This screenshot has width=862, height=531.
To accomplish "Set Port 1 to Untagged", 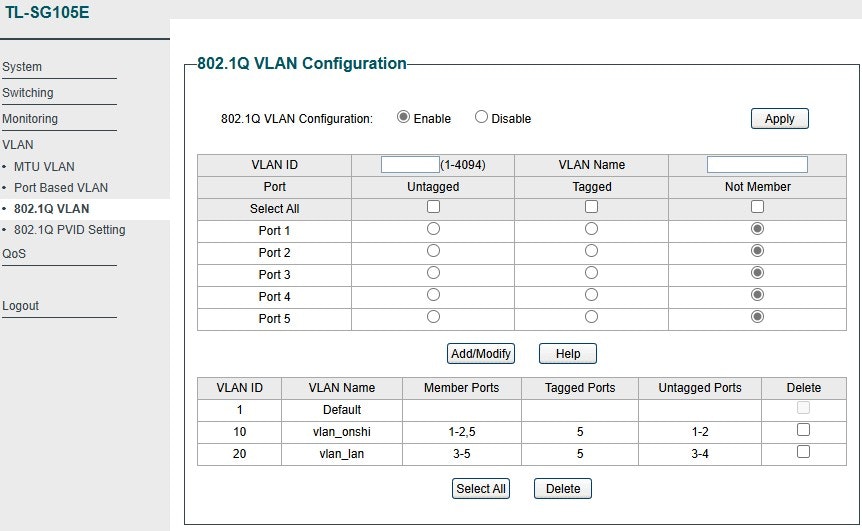I will tap(433, 229).
